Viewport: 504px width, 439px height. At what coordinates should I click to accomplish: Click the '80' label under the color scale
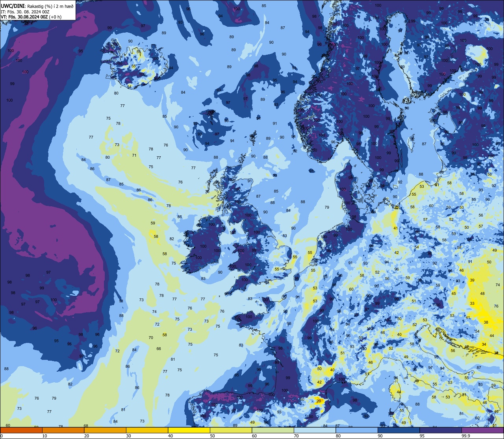click(338, 436)
